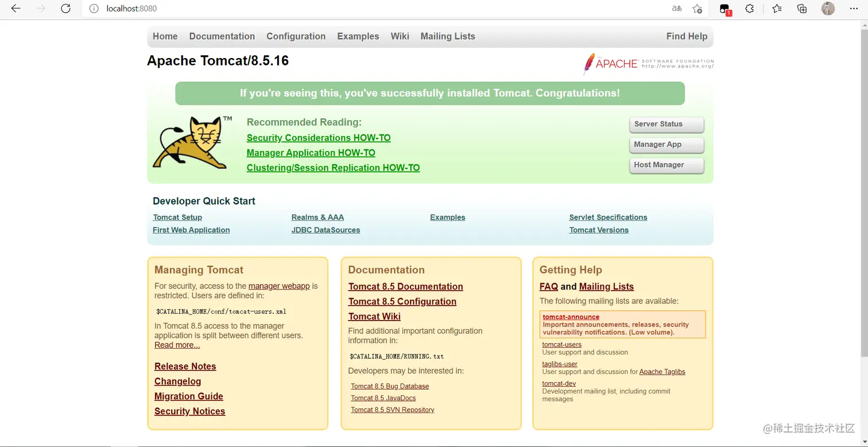
Task: View site information icon in address bar
Action: pos(94,9)
